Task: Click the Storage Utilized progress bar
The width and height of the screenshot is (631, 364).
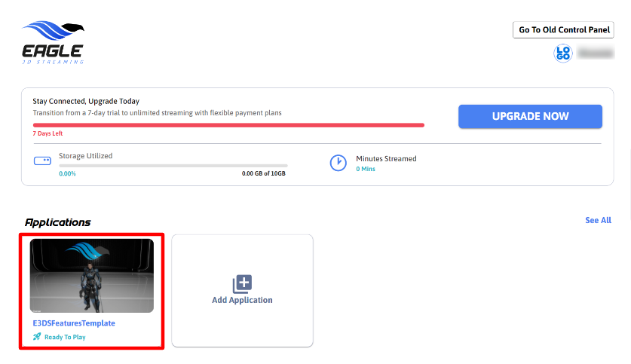Action: tap(173, 165)
